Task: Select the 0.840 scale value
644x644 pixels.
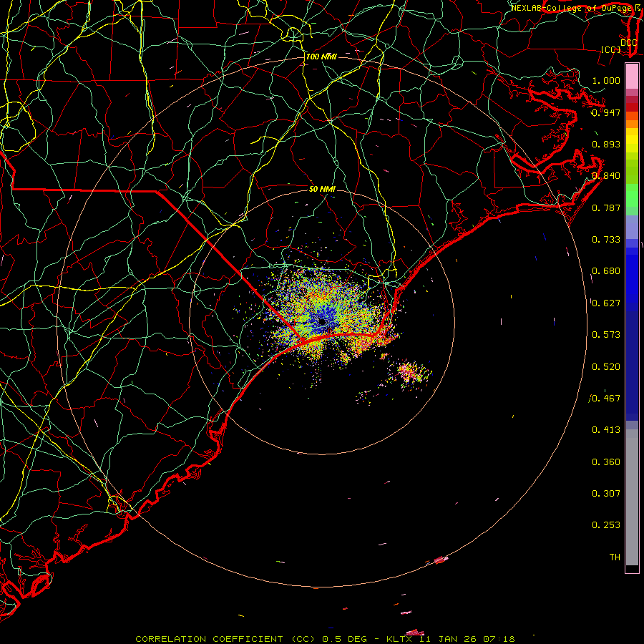Action: [606, 176]
